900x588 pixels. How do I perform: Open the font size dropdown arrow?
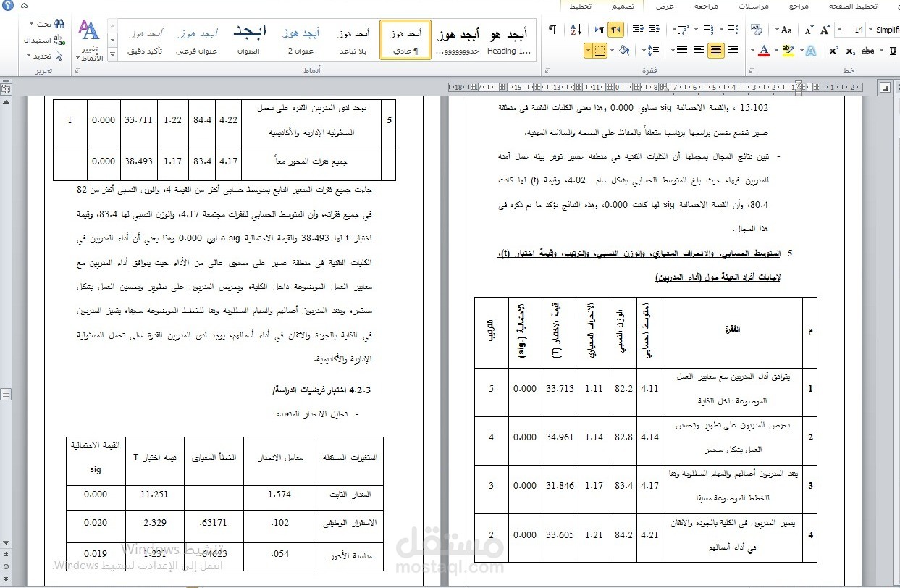(x=840, y=30)
